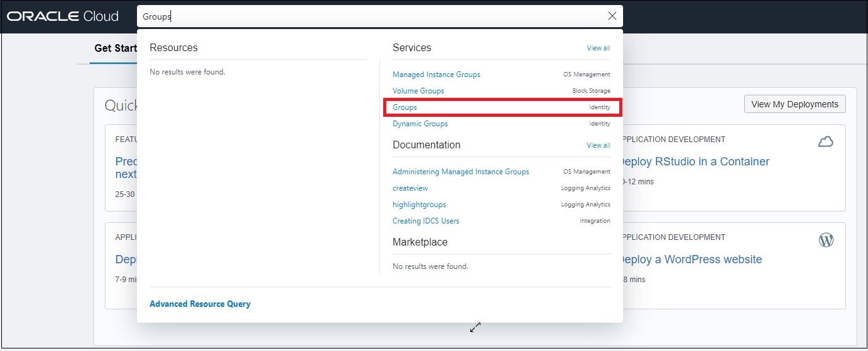This screenshot has width=868, height=351.
Task: Open Managed Instance Groups service
Action: click(x=436, y=74)
